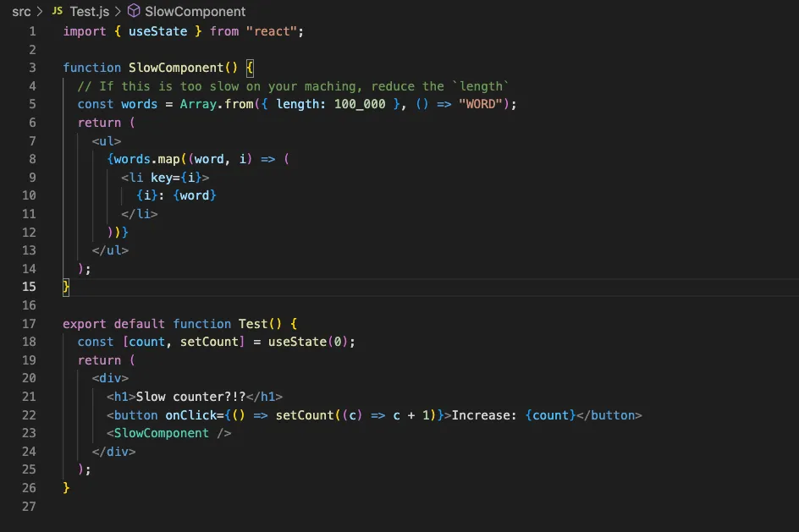Screen dimensions: 799x532
Task: Click the closing </button> tag
Action: (x=609, y=415)
